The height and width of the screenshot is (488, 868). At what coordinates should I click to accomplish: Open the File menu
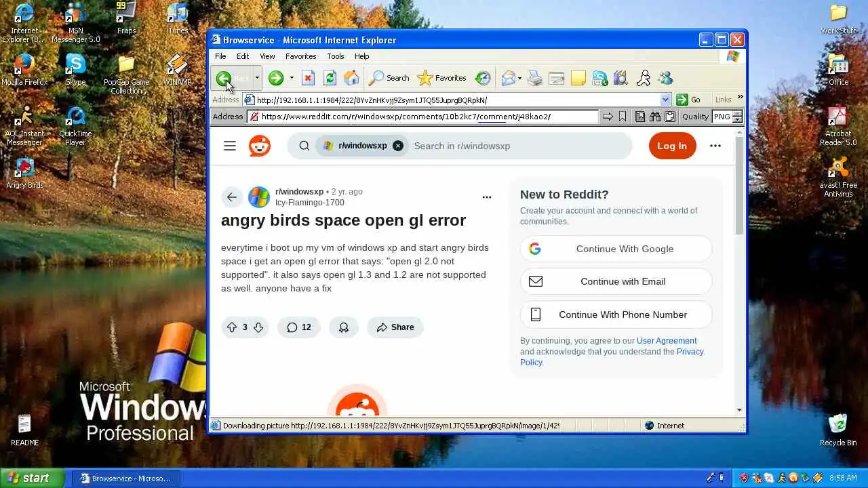(220, 56)
